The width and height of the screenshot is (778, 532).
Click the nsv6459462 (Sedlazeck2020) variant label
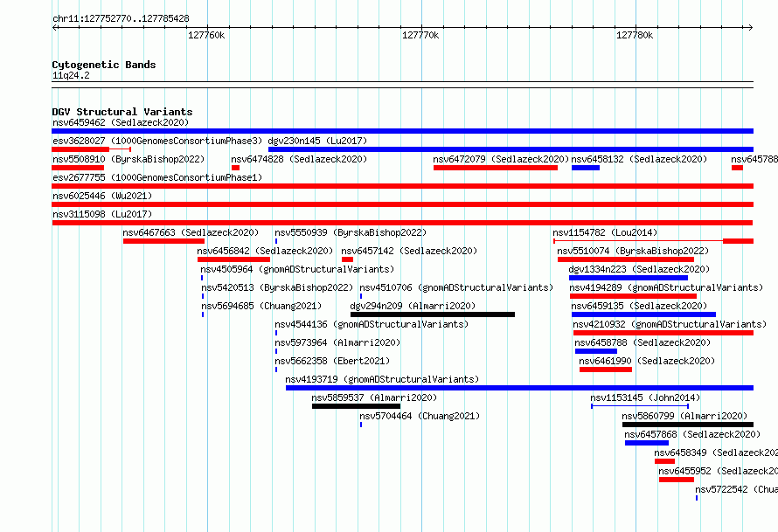(121, 122)
